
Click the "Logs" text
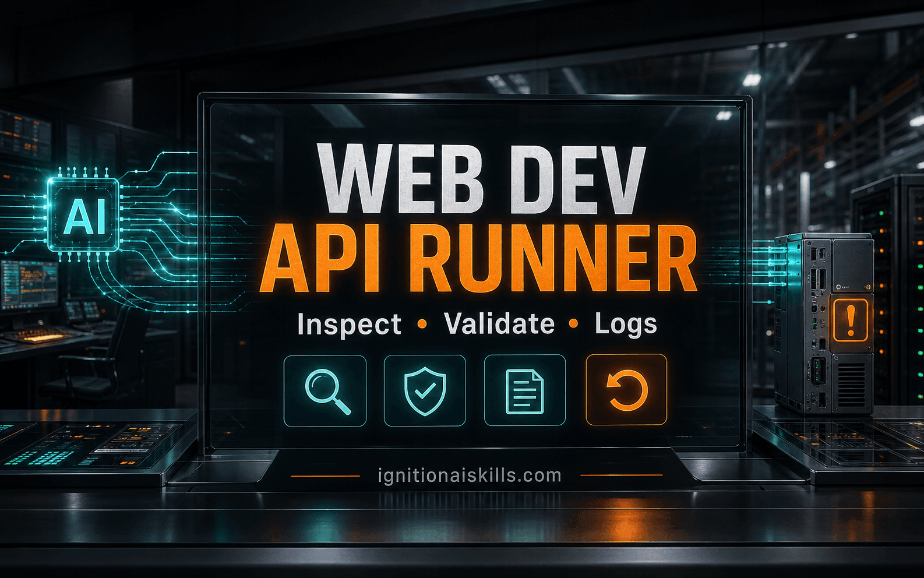pos(626,325)
